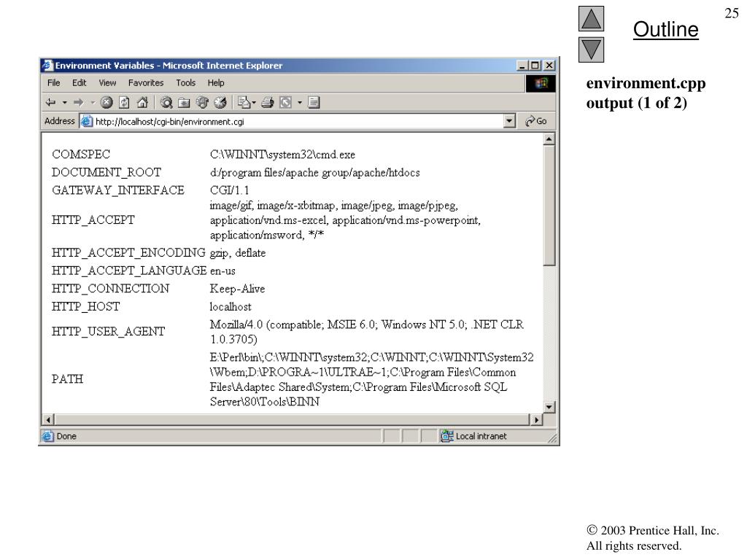747x560 pixels.
Task: Click the vertical scrollbar down arrow
Action: tap(549, 407)
